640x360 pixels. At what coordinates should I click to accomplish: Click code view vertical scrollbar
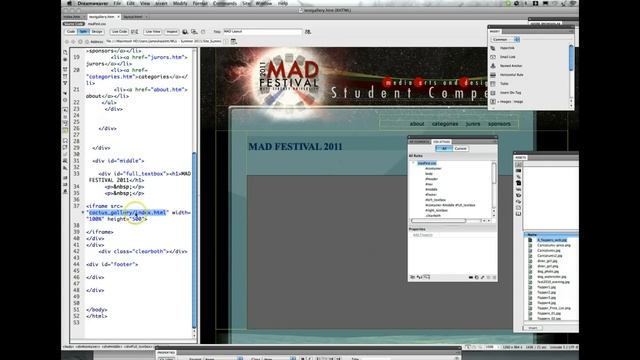pos(194,240)
